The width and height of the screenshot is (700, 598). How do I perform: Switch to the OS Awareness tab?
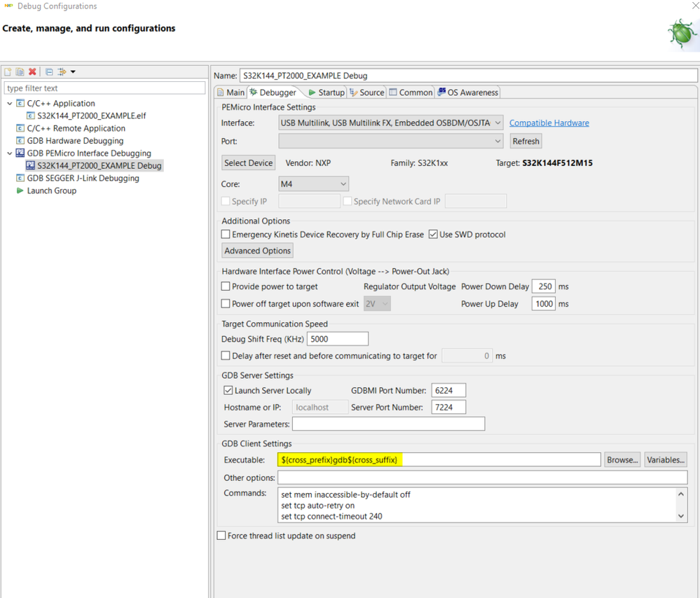tap(468, 92)
